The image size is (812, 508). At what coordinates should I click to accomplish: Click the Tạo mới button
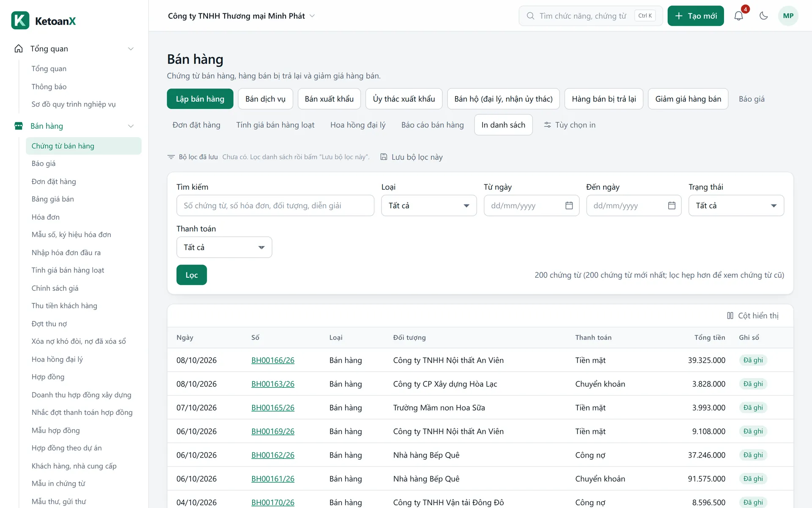click(696, 16)
